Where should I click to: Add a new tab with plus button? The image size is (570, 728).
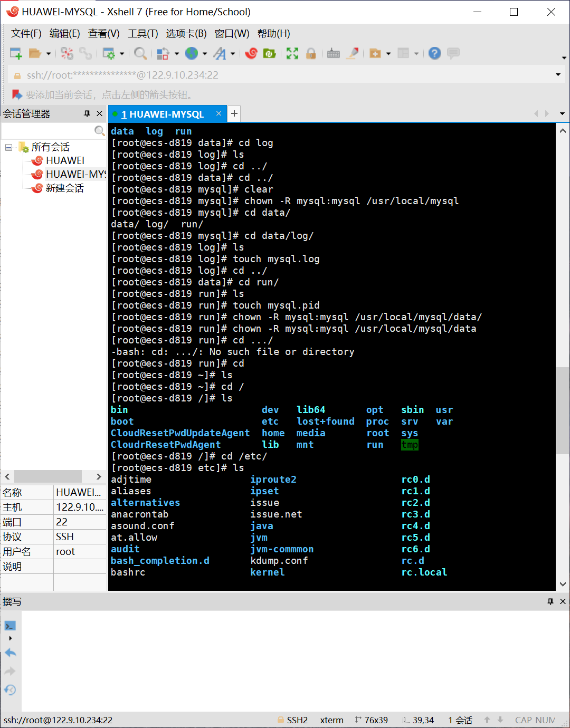234,113
